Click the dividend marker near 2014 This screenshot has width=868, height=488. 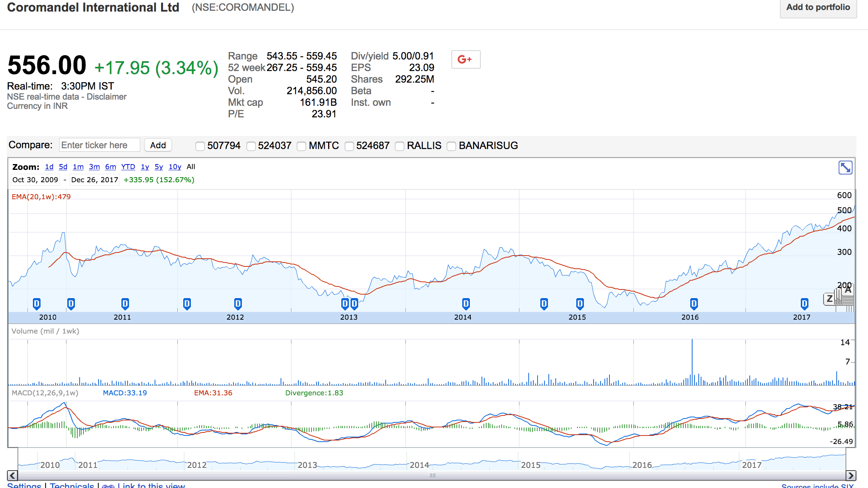click(x=466, y=304)
